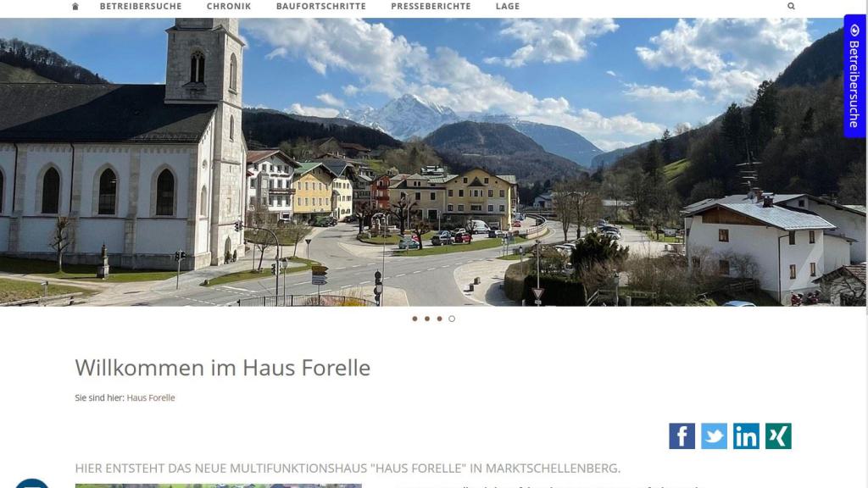The width and height of the screenshot is (868, 488).
Task: Show the third slide via dot
Action: click(439, 319)
